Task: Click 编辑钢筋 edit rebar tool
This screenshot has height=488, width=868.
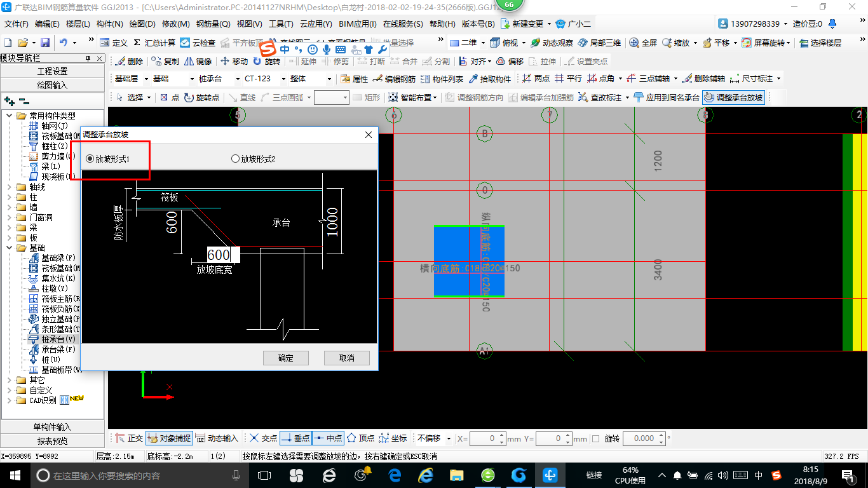Action: (394, 79)
